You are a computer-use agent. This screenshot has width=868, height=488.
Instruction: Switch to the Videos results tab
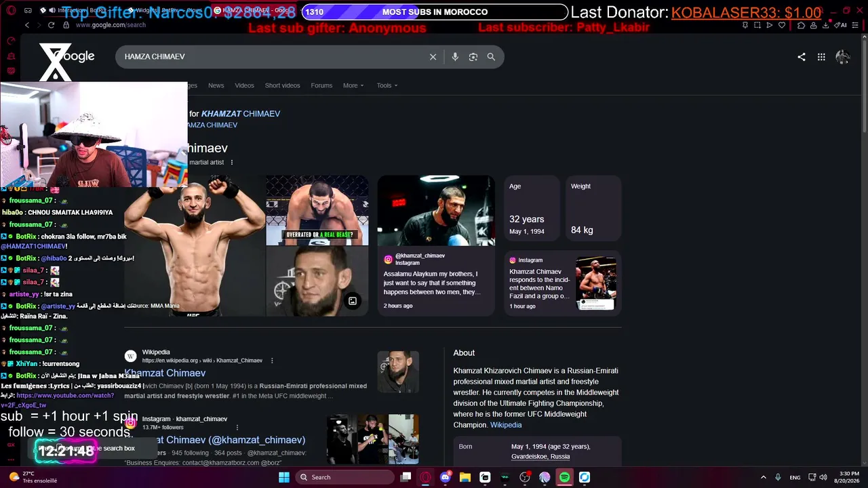(x=244, y=85)
